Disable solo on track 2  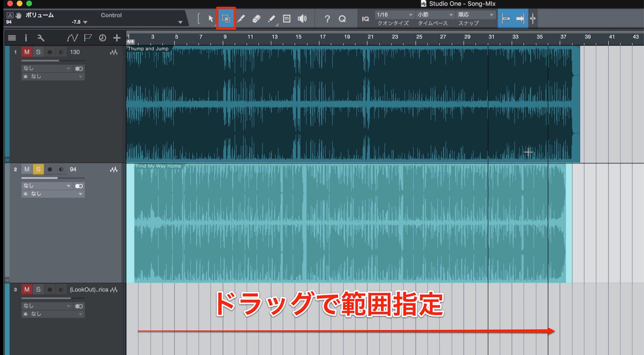coord(38,169)
